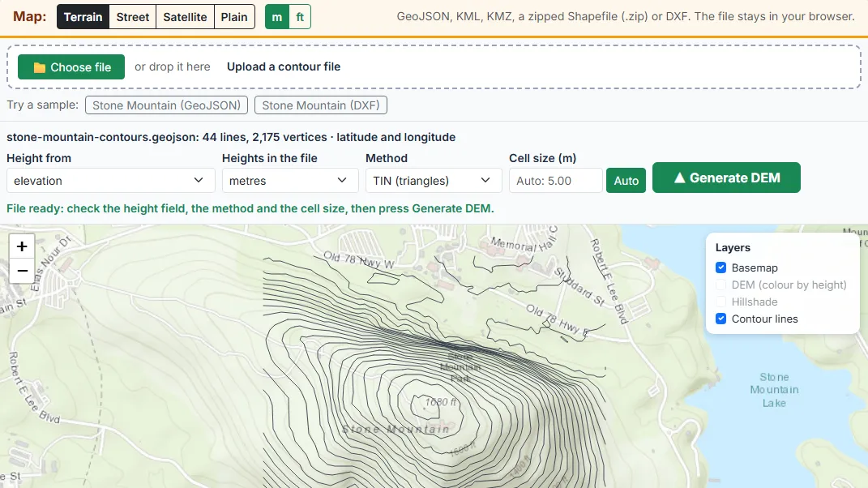The height and width of the screenshot is (488, 868).
Task: Click the 'Upload a contour file' text
Action: [x=284, y=66]
